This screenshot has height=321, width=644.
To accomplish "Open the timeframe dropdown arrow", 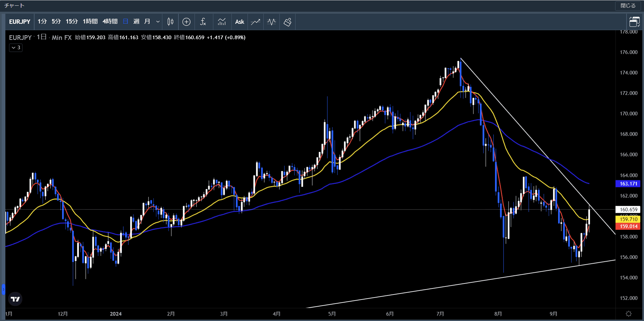I will click(x=158, y=22).
